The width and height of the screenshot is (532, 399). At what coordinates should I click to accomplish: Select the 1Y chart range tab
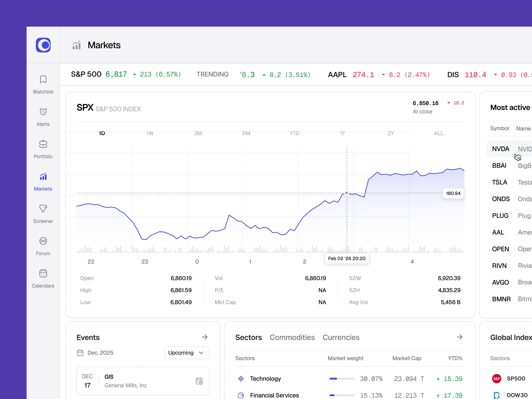342,133
